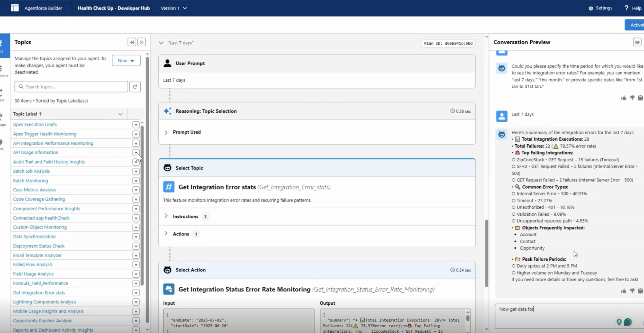Open the Email Template Analyzer topic
The width and height of the screenshot is (644, 333).
37,255
